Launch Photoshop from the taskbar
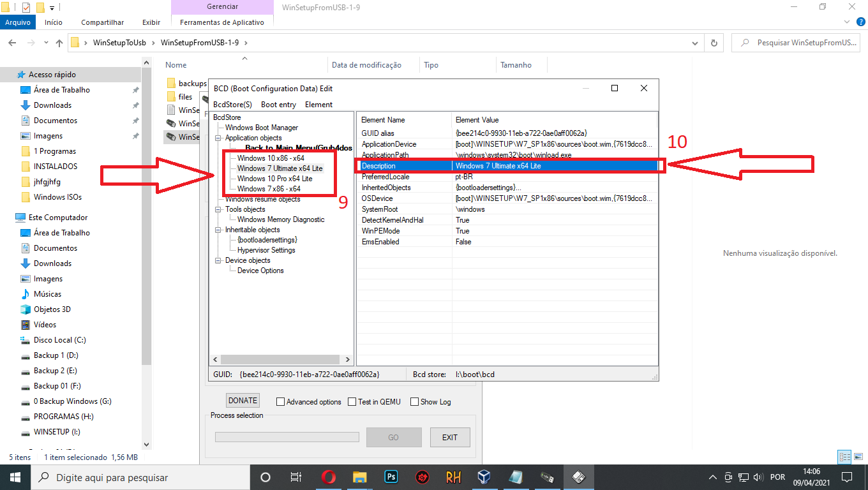The height and width of the screenshot is (490, 868). point(391,477)
